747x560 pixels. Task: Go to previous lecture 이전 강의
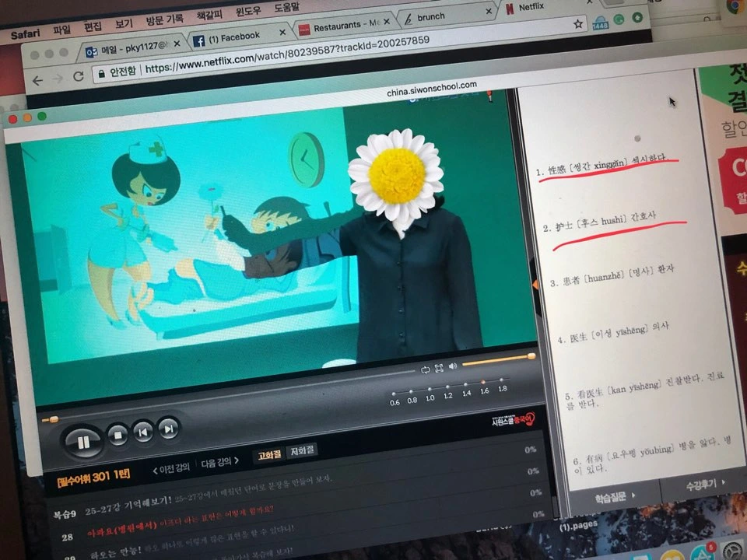tap(171, 468)
